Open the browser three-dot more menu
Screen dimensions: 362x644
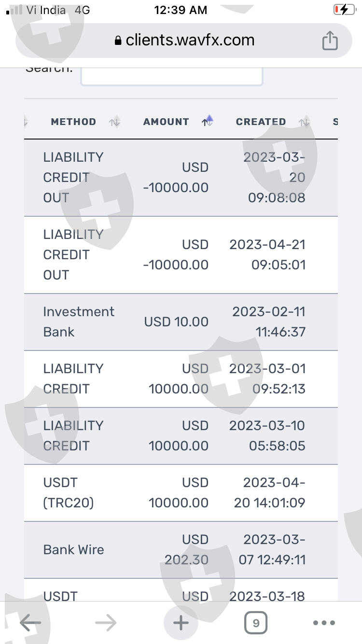point(324,623)
